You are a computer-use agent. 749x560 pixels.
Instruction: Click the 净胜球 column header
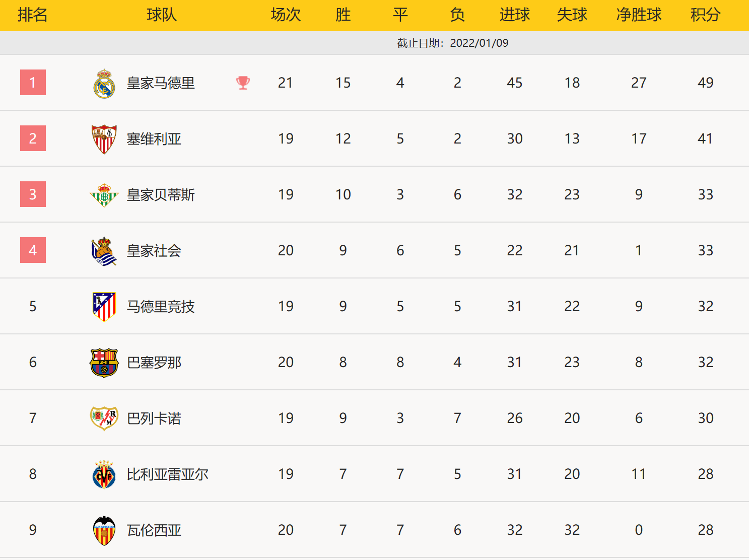[639, 15]
